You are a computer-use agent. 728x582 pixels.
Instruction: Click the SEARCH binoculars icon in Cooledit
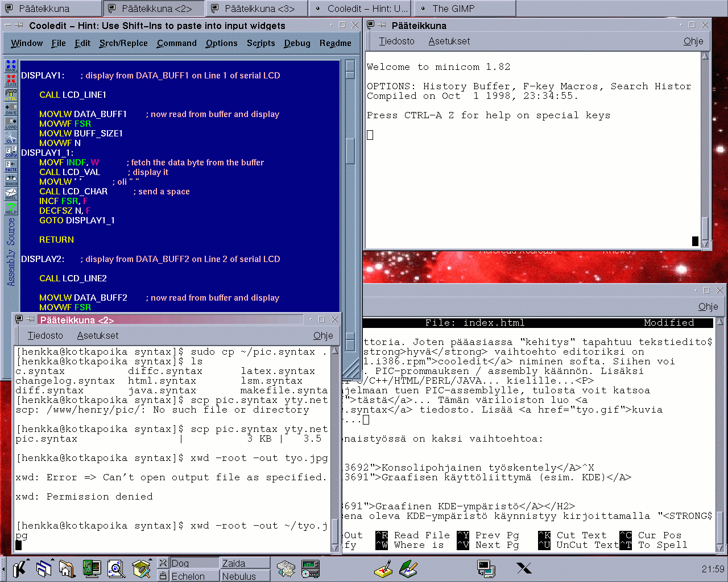pos(11,180)
